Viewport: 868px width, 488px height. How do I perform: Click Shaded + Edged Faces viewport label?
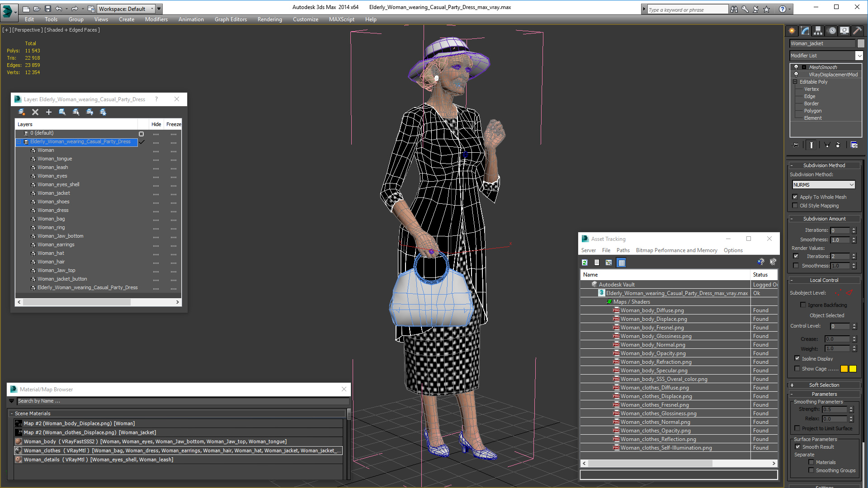[72, 30]
